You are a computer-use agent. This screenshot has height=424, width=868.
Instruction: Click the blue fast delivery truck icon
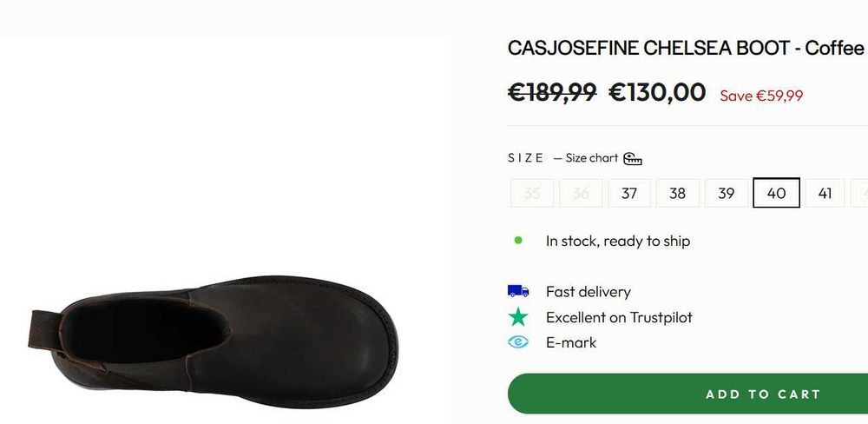[518, 292]
